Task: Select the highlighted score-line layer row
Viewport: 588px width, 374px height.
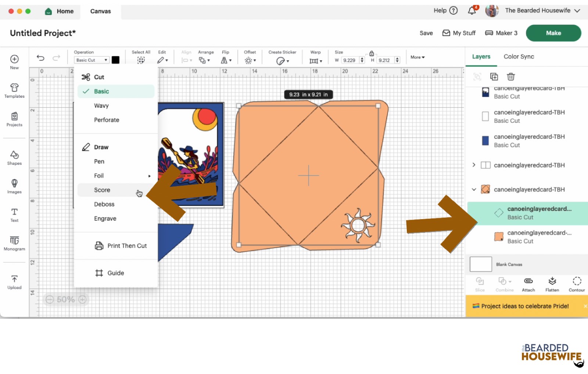Action: pyautogui.click(x=528, y=213)
